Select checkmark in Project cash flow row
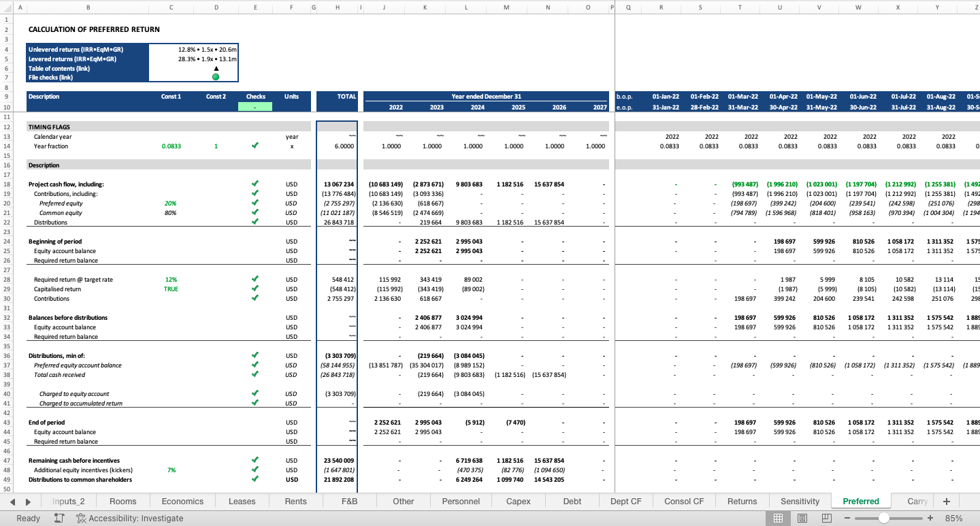 255,184
